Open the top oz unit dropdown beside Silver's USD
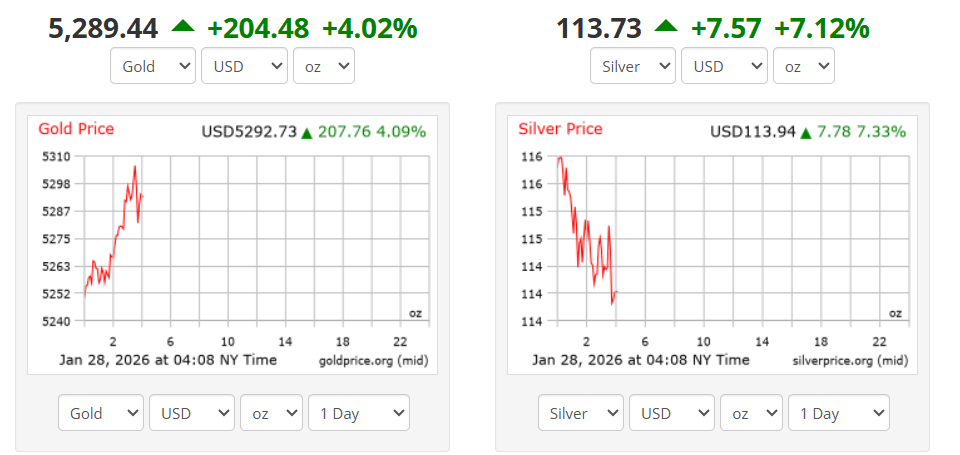Image resolution: width=960 pixels, height=455 pixels. [x=803, y=66]
